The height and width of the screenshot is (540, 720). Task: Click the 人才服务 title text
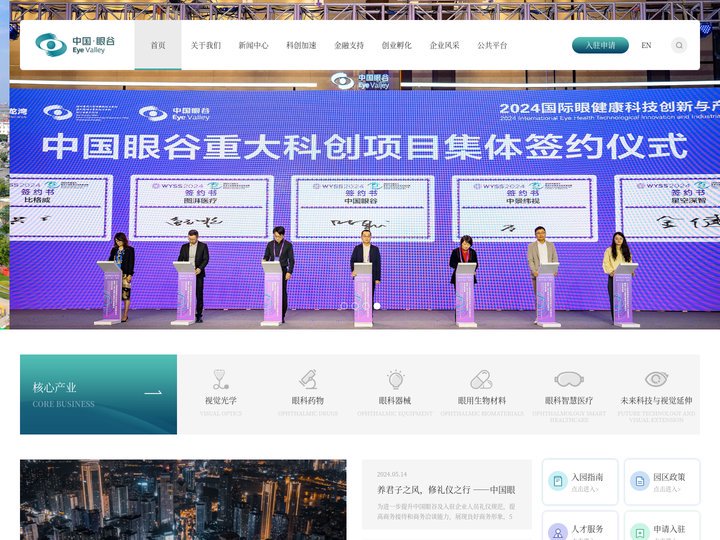[x=587, y=529]
